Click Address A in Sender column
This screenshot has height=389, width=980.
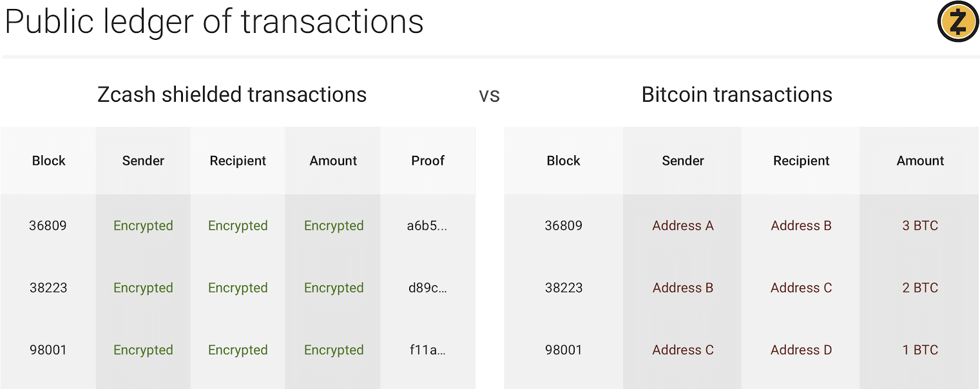[683, 226]
